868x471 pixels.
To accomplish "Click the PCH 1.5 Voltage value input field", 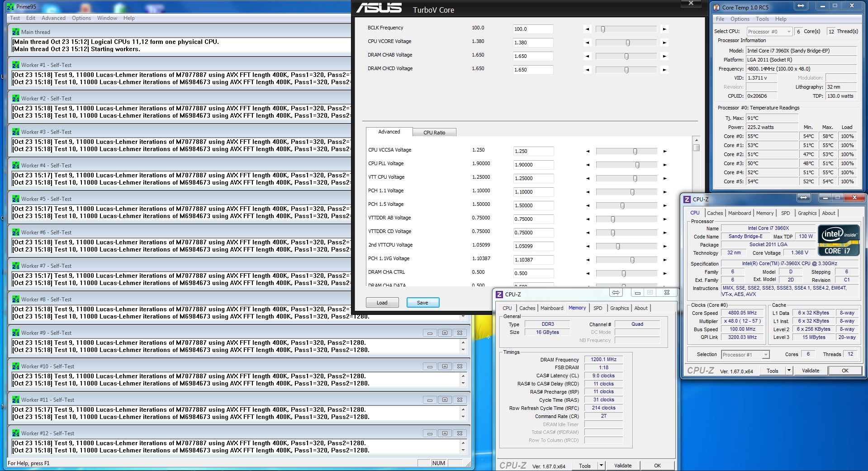I will 533,205.
